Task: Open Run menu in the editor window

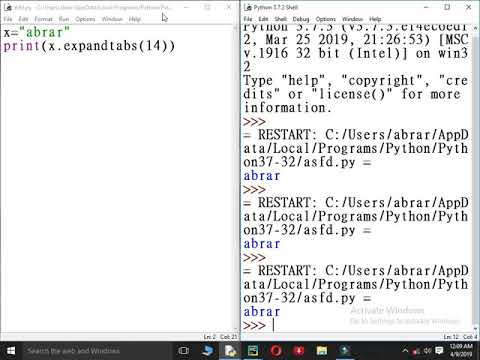Action: (64, 19)
